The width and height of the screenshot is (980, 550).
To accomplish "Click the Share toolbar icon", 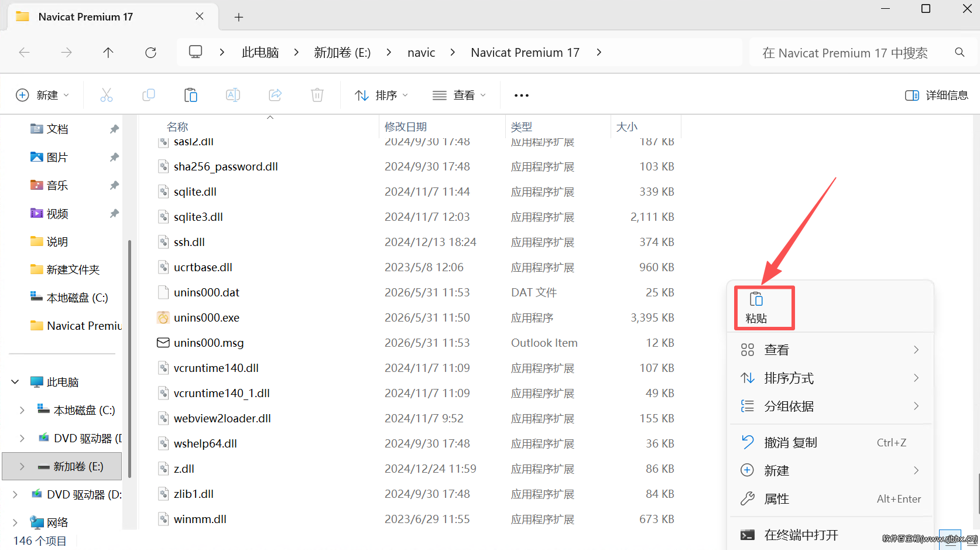I will point(275,95).
